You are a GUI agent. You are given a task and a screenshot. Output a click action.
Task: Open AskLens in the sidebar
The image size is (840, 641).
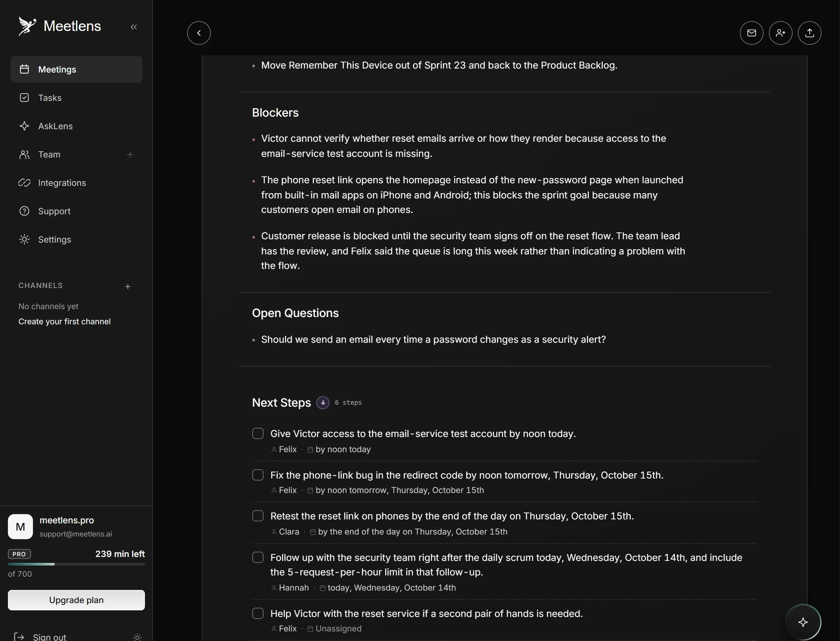76,126
